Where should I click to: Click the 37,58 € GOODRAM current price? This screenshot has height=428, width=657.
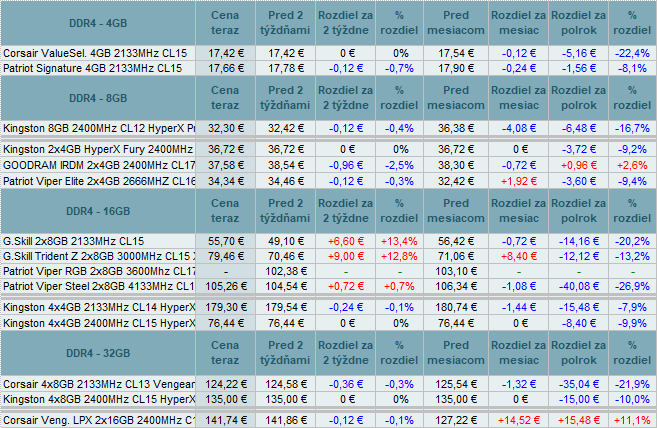coord(226,165)
